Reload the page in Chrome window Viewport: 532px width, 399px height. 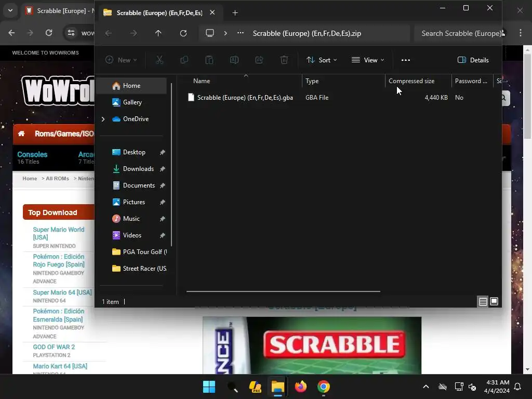[49, 33]
